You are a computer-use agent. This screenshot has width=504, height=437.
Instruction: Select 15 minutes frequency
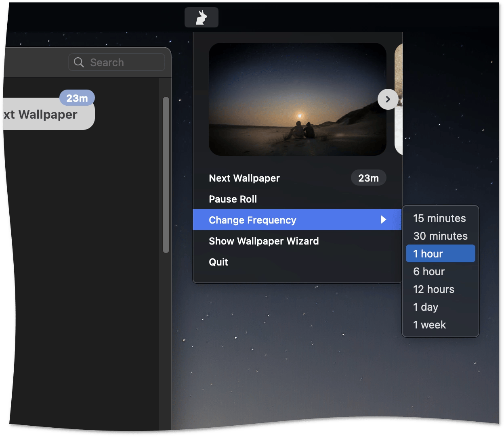click(439, 218)
